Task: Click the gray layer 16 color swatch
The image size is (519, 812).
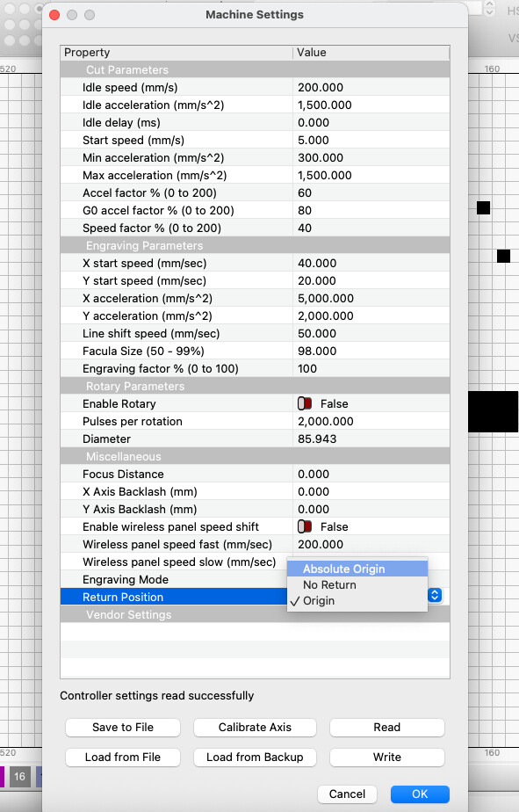Action: point(19,776)
